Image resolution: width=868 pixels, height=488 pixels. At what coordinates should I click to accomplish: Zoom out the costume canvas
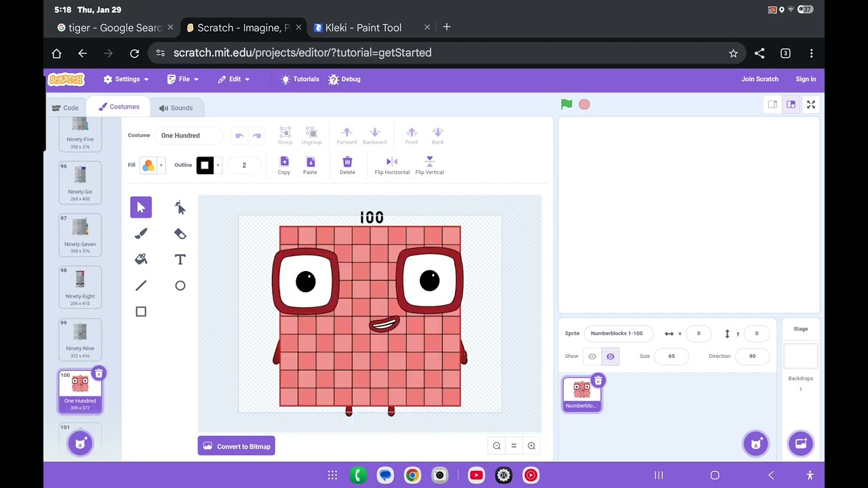(496, 445)
